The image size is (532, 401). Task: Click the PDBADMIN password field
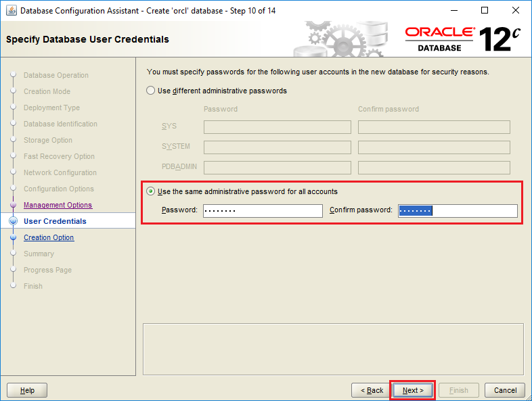(x=278, y=168)
